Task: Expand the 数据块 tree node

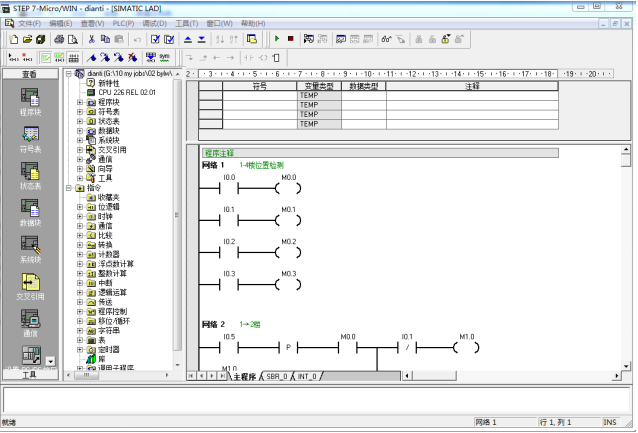Action: click(80, 131)
